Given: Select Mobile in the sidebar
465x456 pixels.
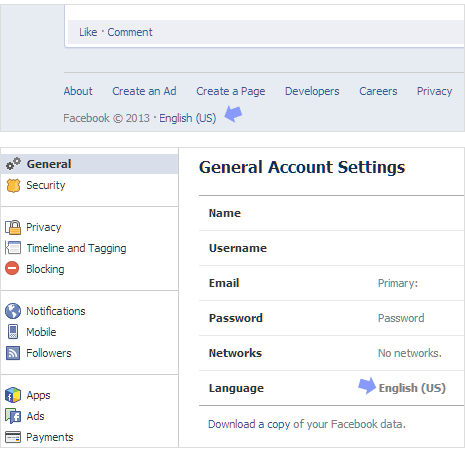Looking at the screenshot, I should (x=41, y=332).
